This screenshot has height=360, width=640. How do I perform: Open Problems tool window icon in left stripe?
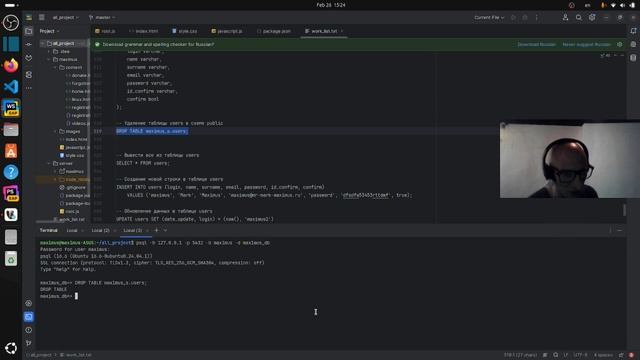29,330
